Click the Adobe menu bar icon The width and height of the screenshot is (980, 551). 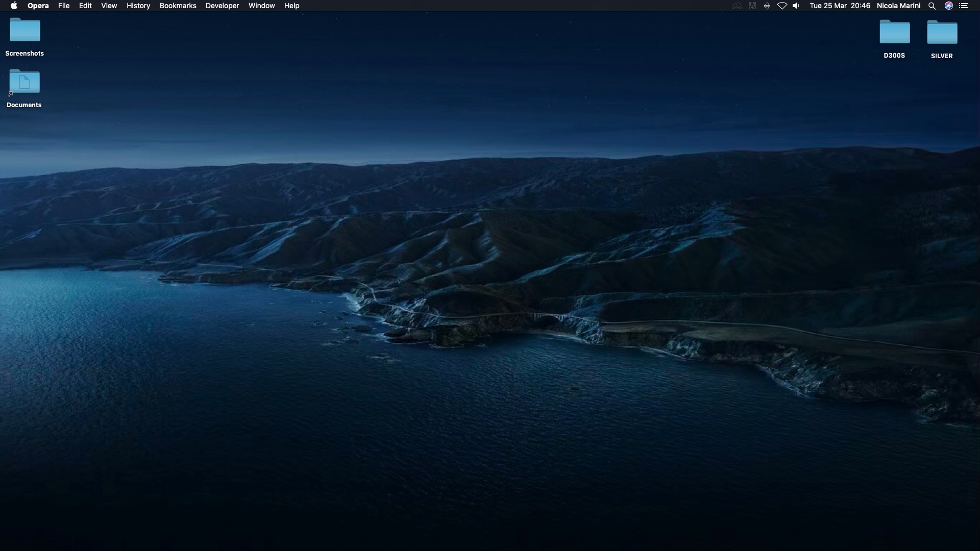click(752, 6)
